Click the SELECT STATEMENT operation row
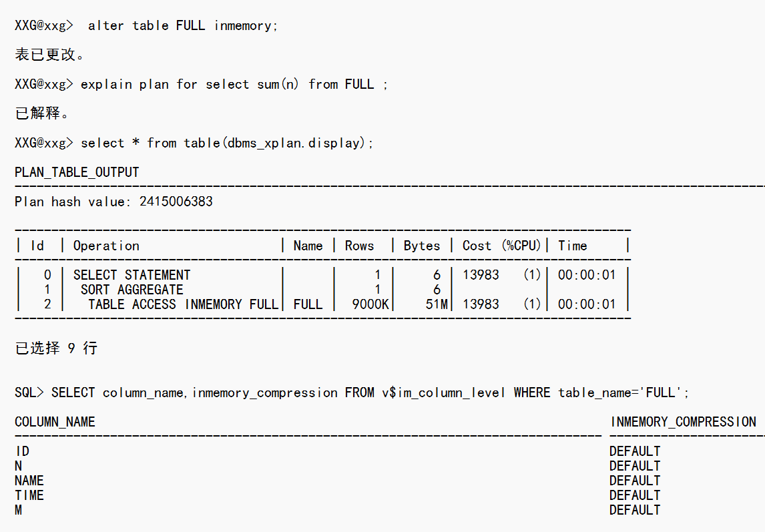 pyautogui.click(x=132, y=275)
